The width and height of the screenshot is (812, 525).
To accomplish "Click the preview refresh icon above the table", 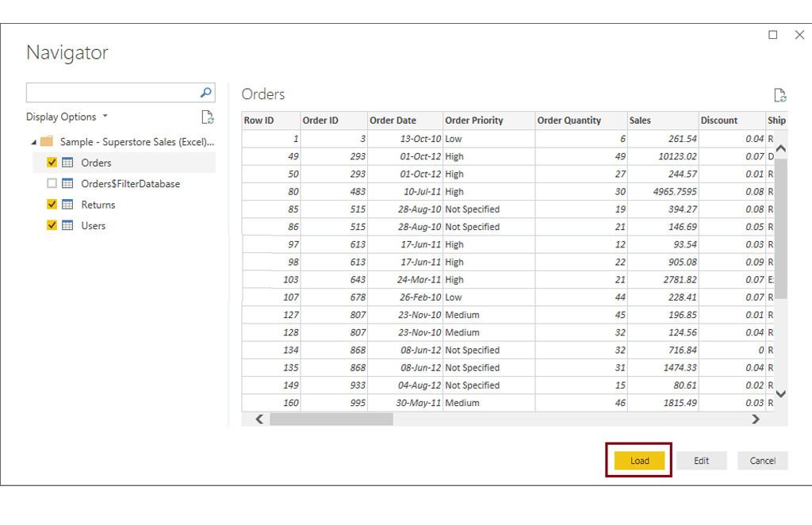I will (780, 94).
